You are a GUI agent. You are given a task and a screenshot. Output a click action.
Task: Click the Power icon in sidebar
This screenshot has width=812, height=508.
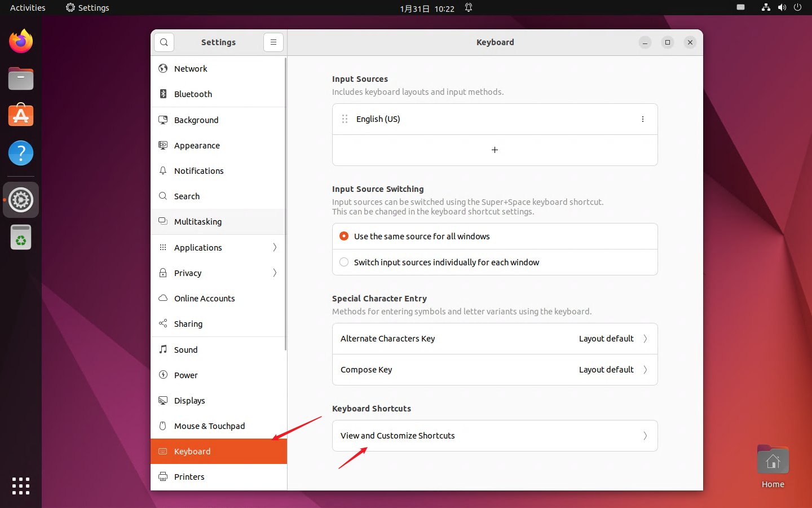pyautogui.click(x=163, y=375)
